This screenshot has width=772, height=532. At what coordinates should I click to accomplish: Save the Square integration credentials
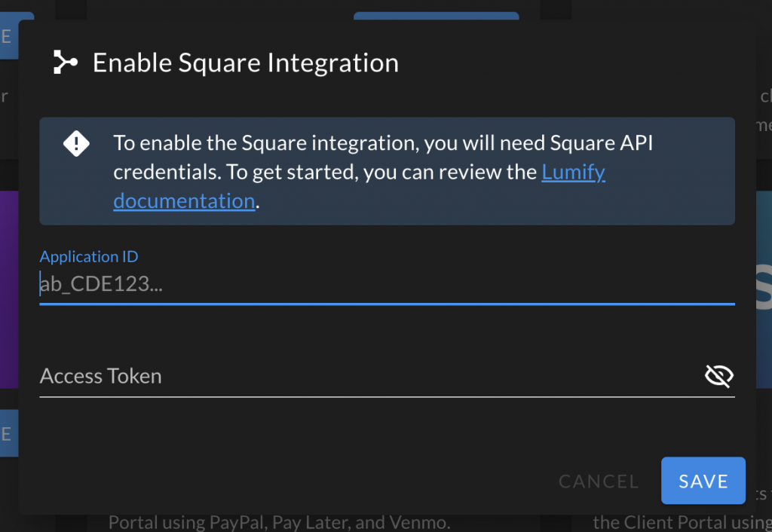tap(703, 481)
